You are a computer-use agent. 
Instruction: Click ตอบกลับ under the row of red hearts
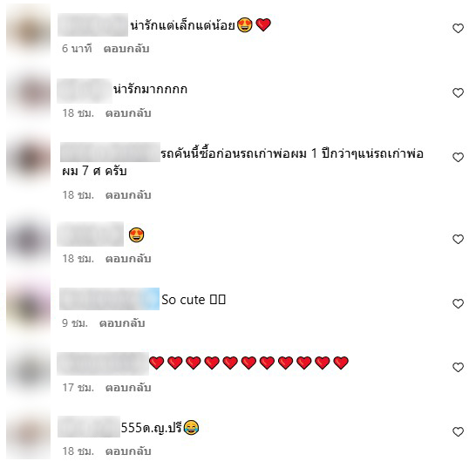pos(128,388)
